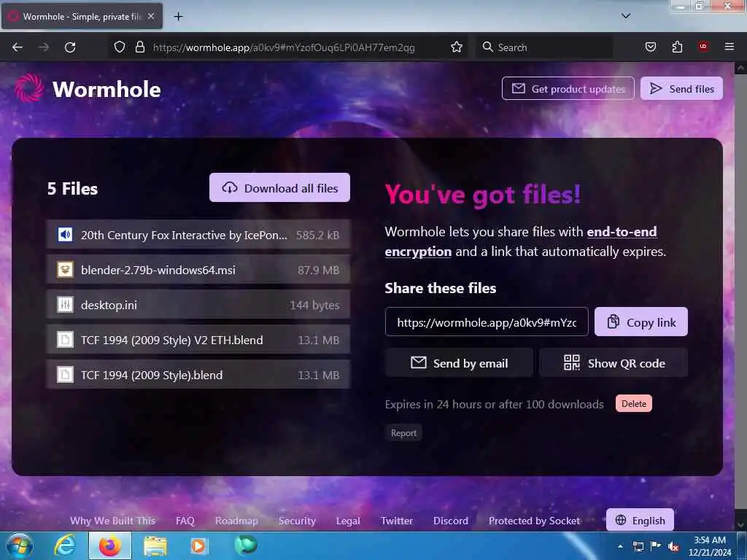Follow the end-to-end encryption link

521,241
